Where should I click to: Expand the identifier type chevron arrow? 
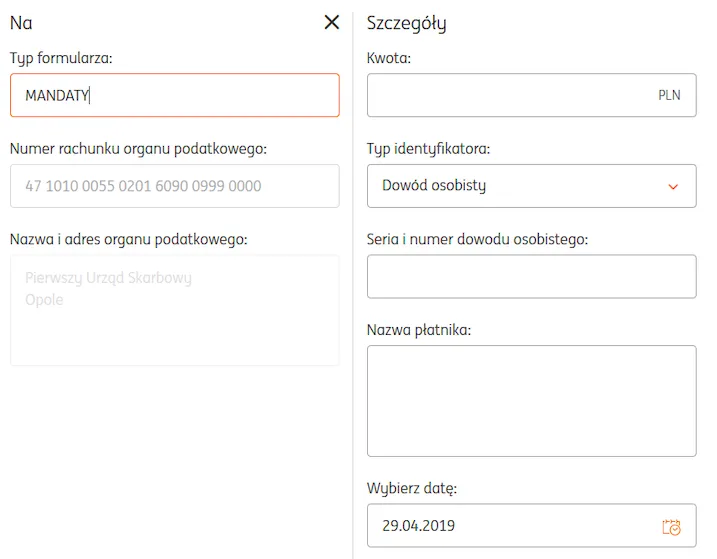point(673,186)
